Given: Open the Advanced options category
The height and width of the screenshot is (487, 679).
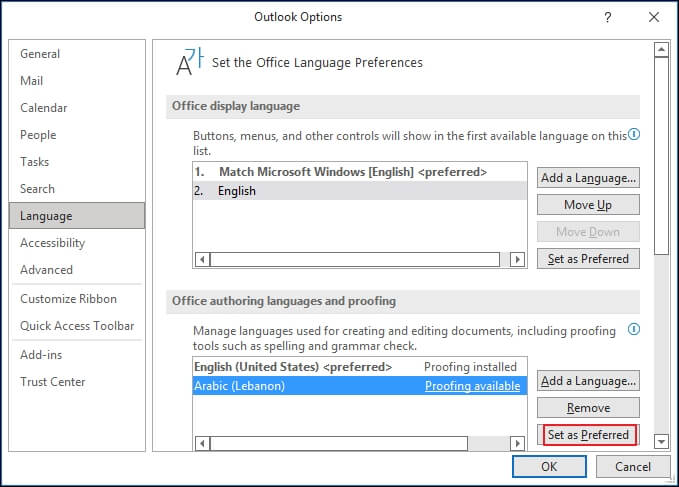Looking at the screenshot, I should 77,270.
